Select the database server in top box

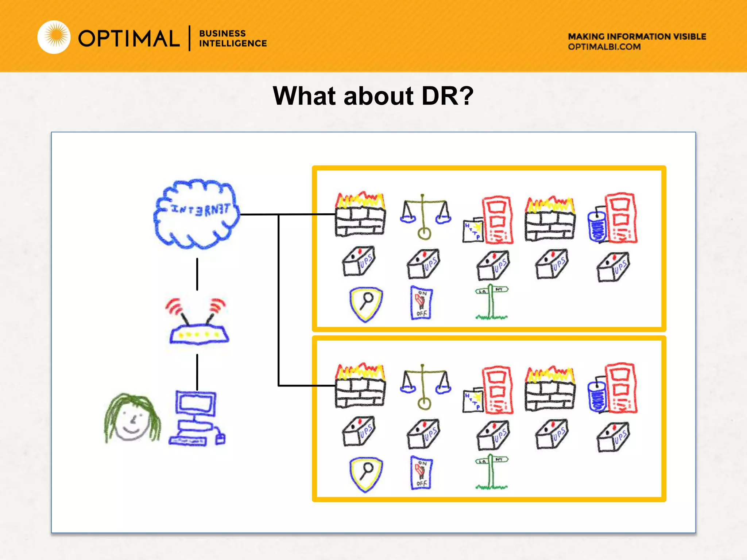[x=613, y=219]
